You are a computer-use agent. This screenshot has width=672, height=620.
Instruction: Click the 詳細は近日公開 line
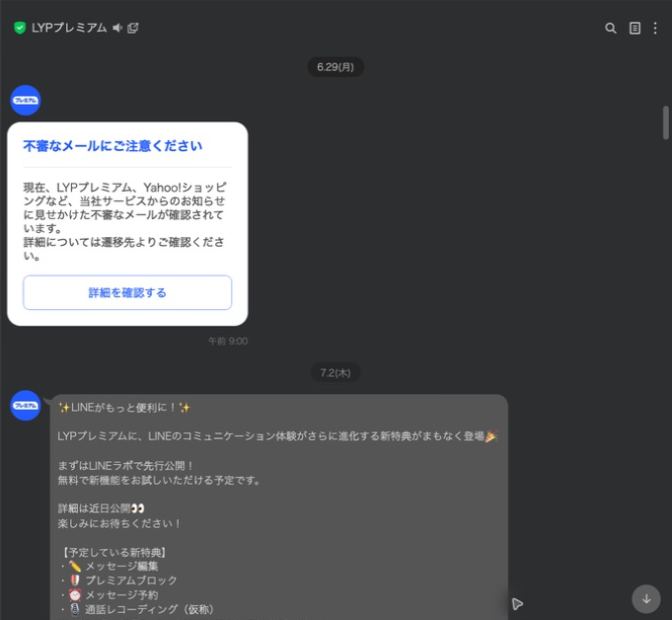point(101,508)
